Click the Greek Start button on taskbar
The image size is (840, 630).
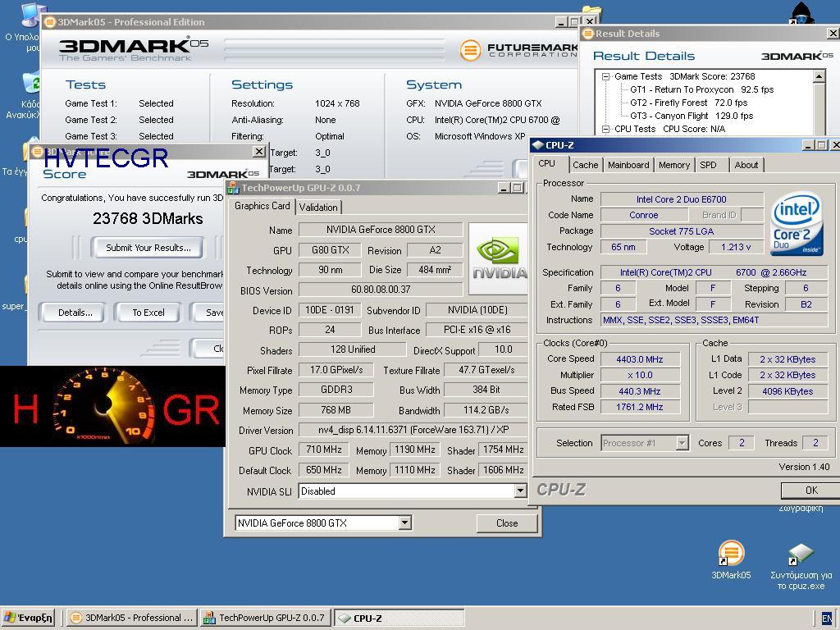(29, 618)
